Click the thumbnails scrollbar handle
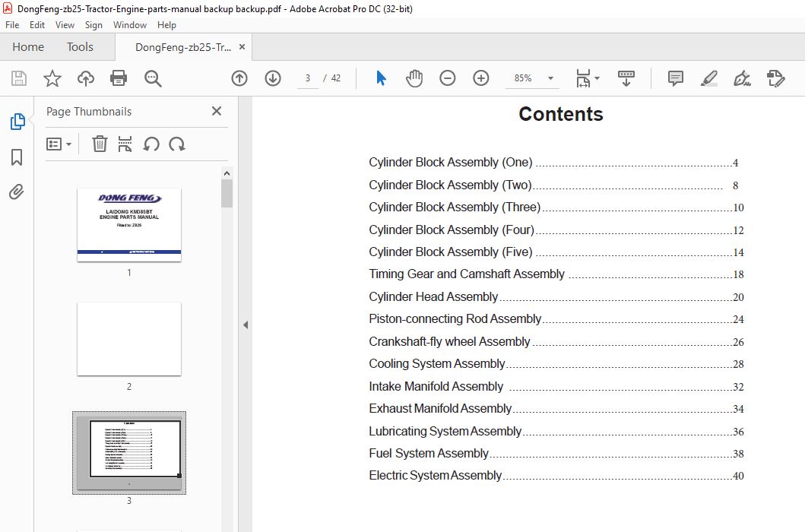 click(x=227, y=193)
